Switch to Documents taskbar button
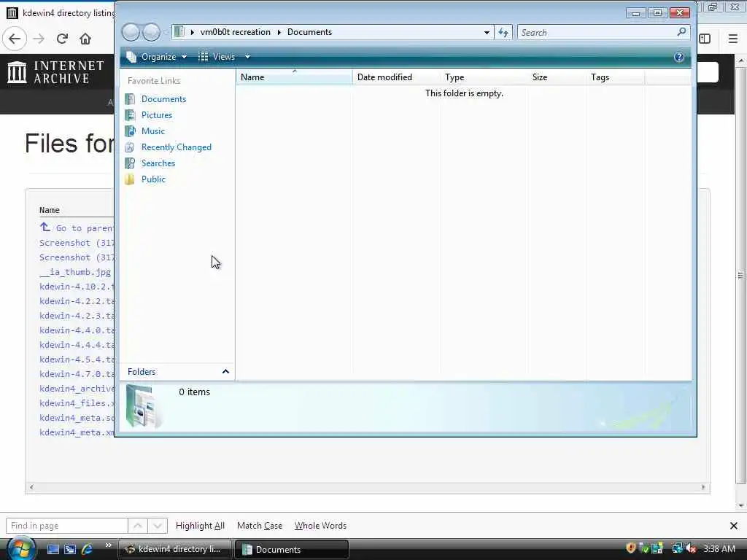 [292, 550]
